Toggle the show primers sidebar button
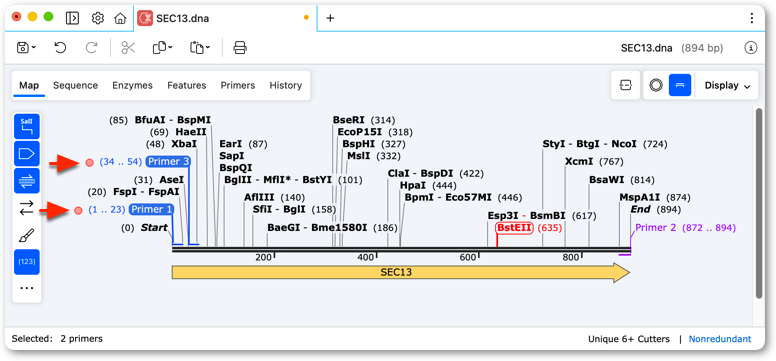The width and height of the screenshot is (776, 361). [x=27, y=181]
